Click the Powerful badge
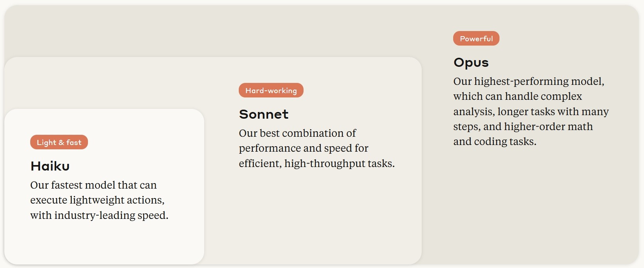Screen dimensions: 644x268 476,39
